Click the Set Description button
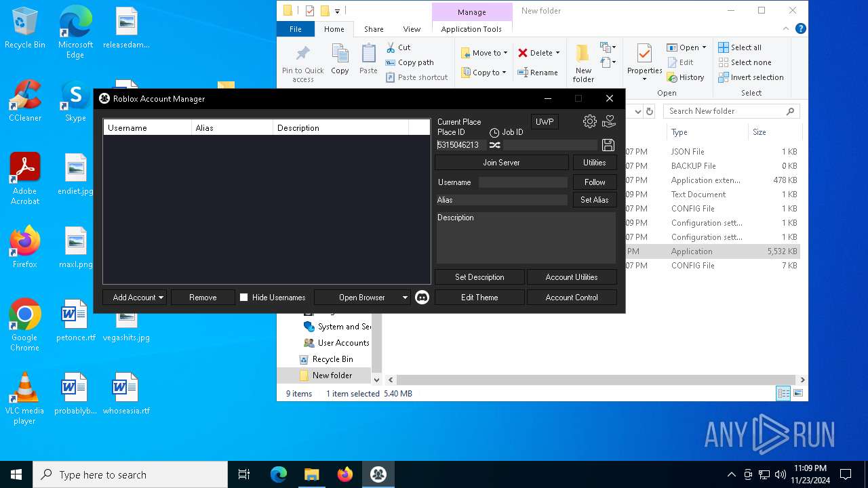The image size is (868, 488). 479,277
